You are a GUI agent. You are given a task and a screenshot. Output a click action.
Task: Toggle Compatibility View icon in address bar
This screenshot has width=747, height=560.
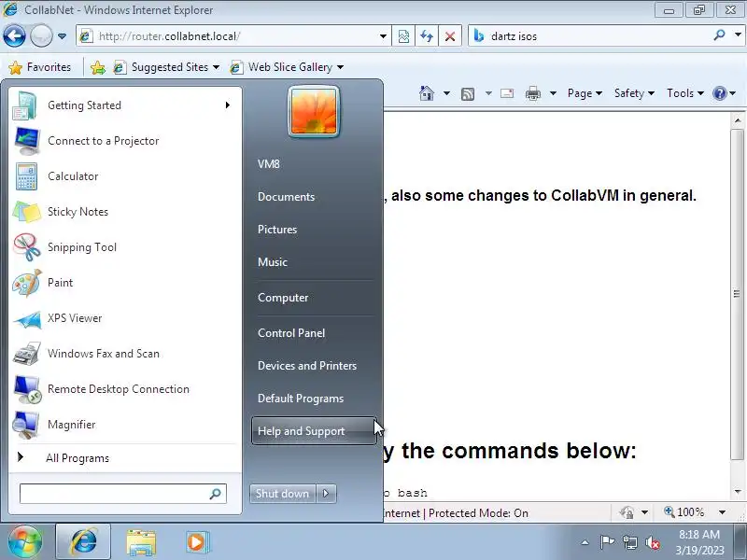point(403,36)
